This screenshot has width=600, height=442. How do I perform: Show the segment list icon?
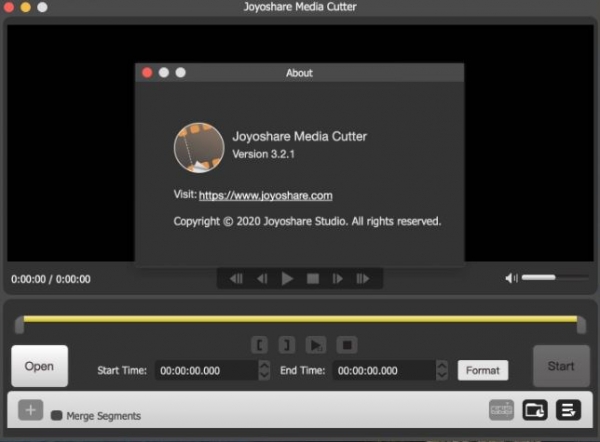pyautogui.click(x=568, y=410)
